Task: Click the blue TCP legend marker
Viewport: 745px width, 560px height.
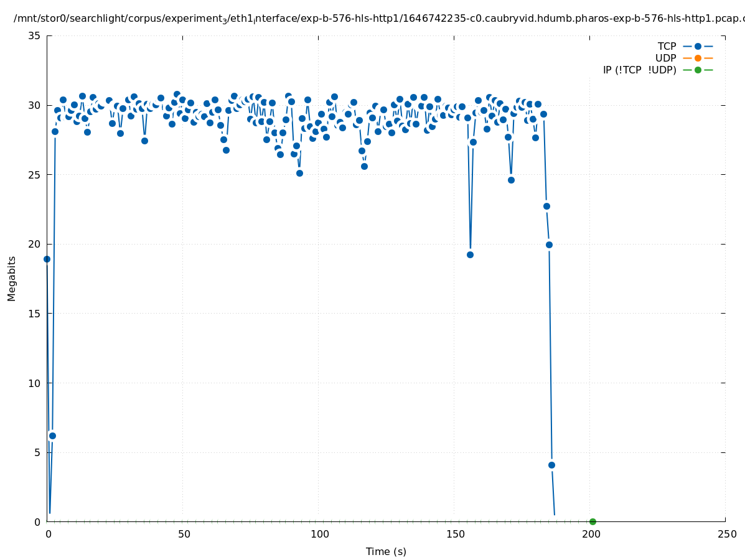Action: [698, 46]
